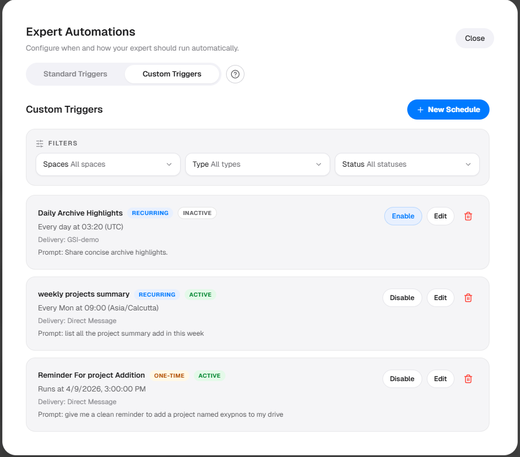
Task: Remove the Reminder For project Addition trigger
Action: (468, 379)
